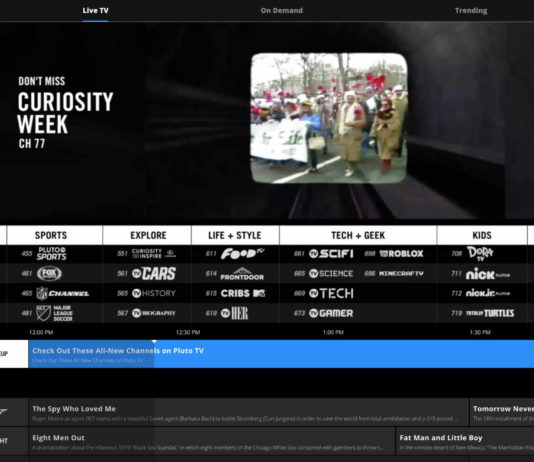The width and height of the screenshot is (534, 462).
Task: Select the 1:30 PM time marker
Action: (480, 332)
